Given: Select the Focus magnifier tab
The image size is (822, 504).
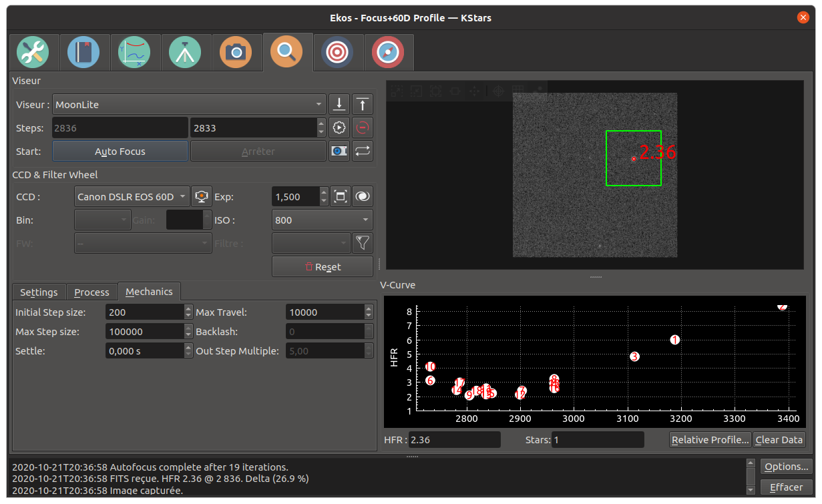Looking at the screenshot, I should click(x=287, y=51).
